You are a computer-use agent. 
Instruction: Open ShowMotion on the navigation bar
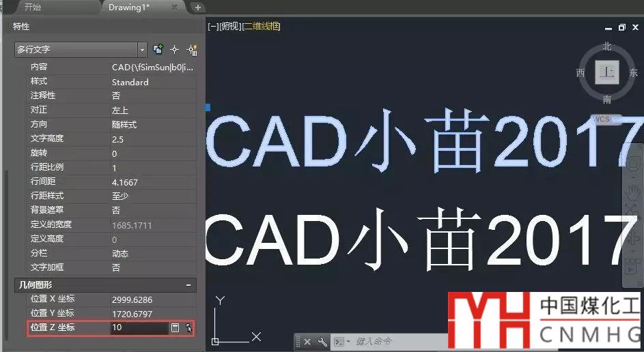[632, 265]
